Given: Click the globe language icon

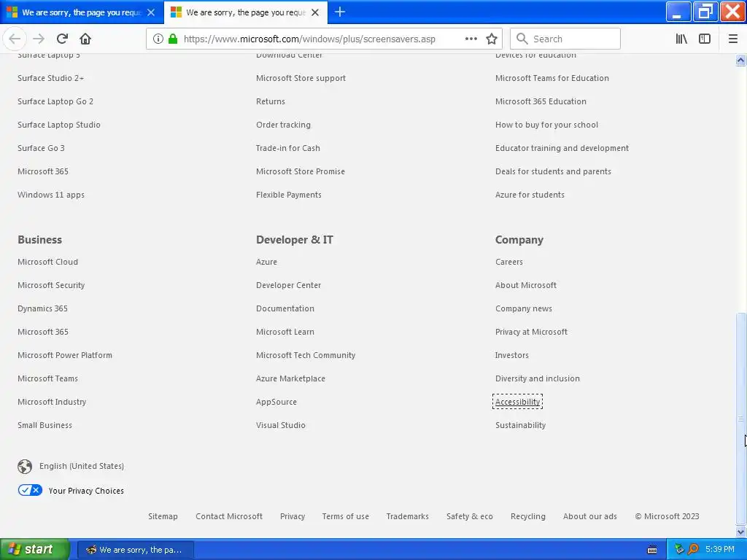Looking at the screenshot, I should (25, 466).
